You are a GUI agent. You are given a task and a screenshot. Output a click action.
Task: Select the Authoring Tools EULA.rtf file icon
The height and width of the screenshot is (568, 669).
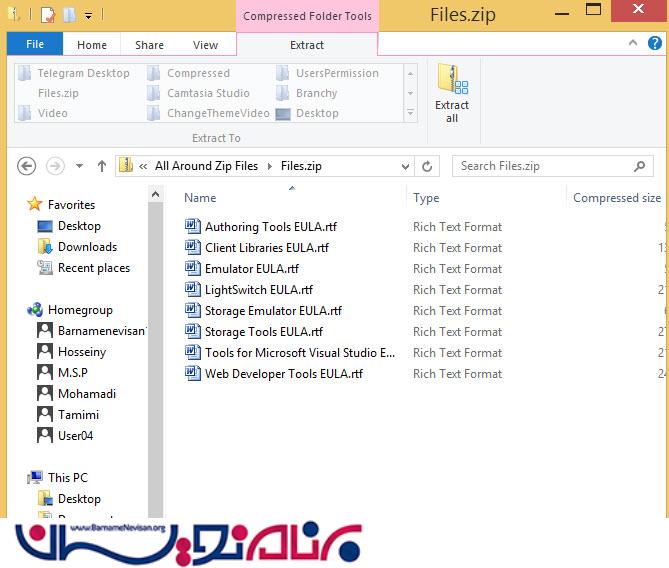[x=193, y=227]
